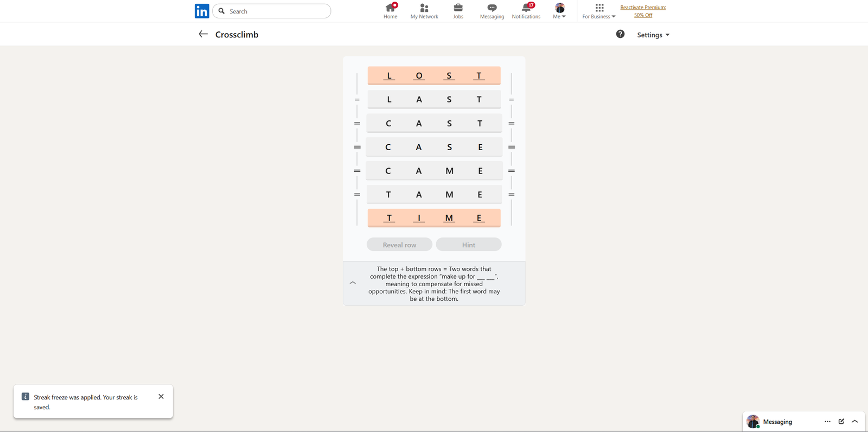Click the Me profile avatar
Screen dimensions: 868x432
[x=560, y=8]
